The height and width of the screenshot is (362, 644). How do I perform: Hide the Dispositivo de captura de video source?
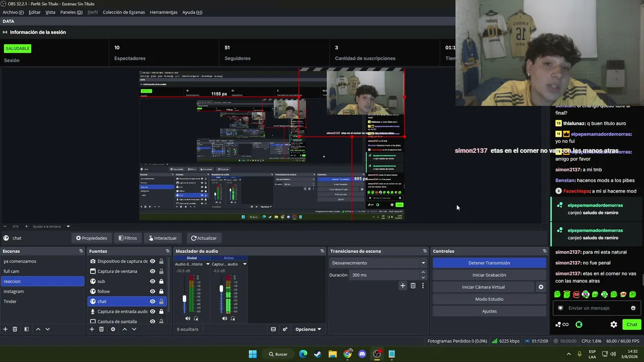(152, 261)
